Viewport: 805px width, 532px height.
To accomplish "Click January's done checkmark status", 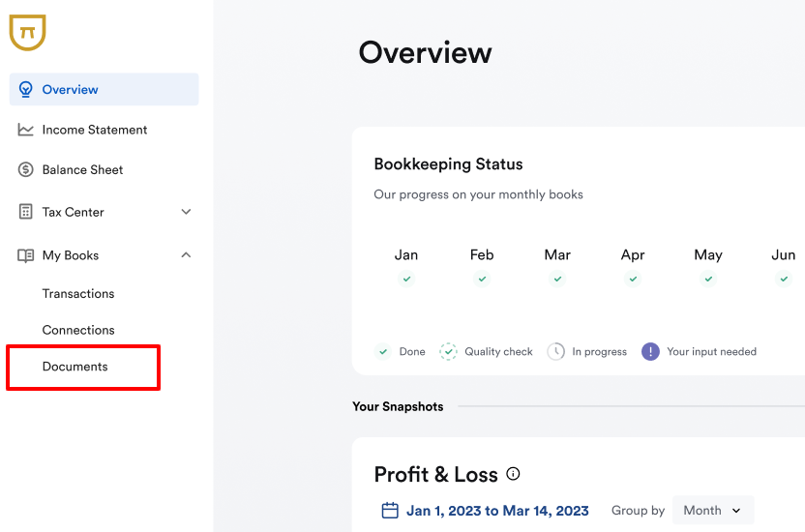I will click(406, 279).
